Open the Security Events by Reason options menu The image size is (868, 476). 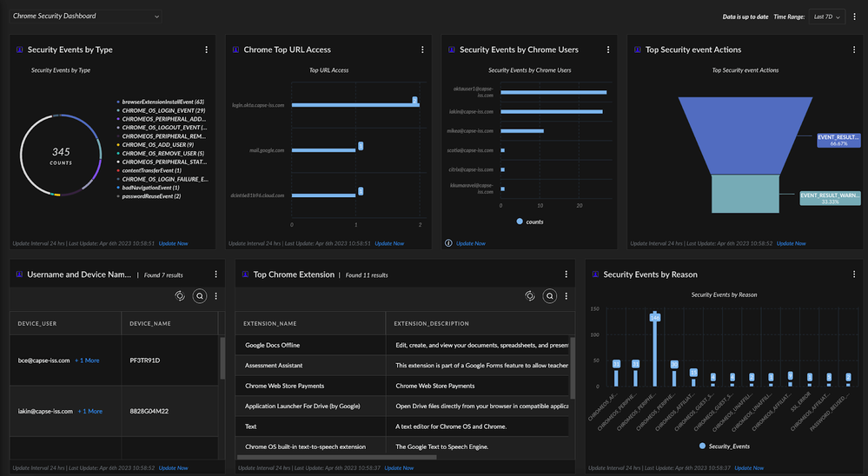[854, 274]
